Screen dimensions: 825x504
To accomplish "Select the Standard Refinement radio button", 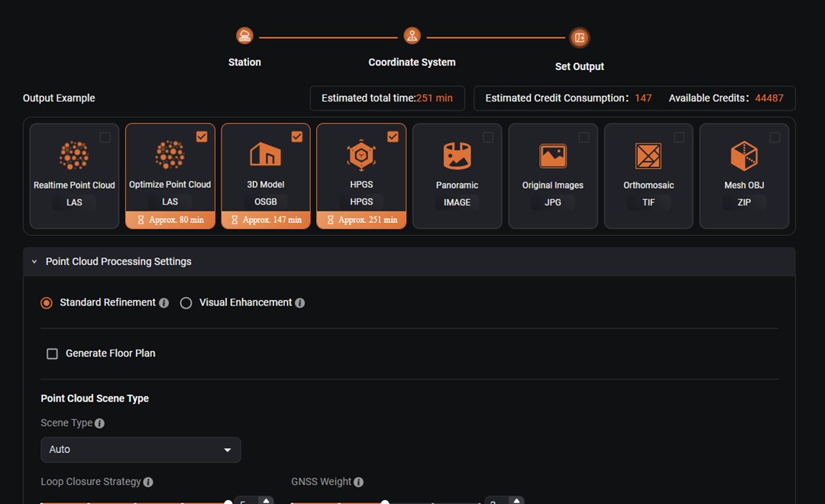I will pos(47,303).
